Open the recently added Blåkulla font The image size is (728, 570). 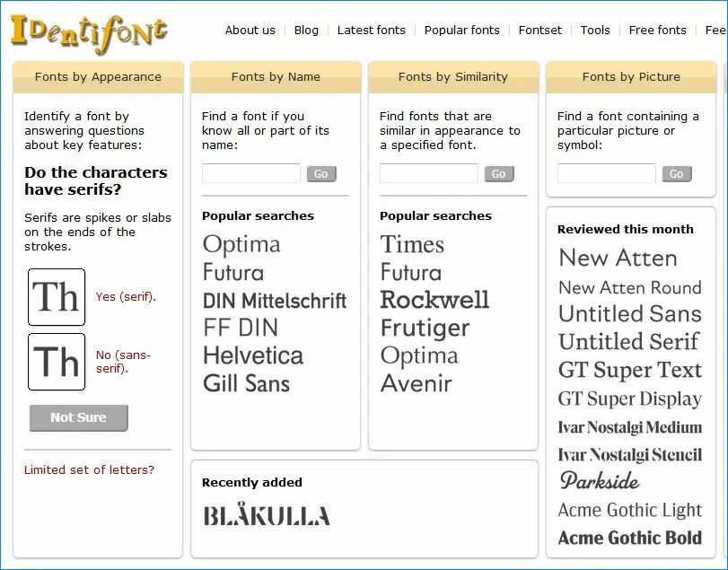pyautogui.click(x=267, y=514)
